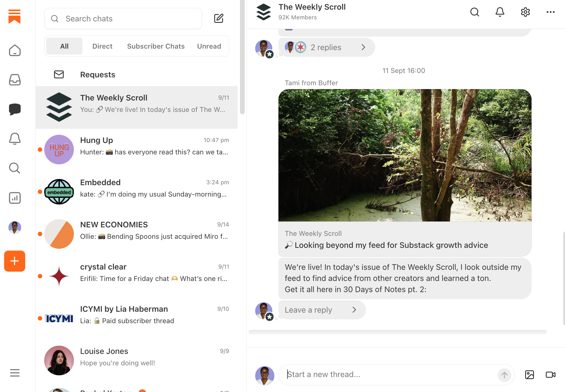Open the Inbox tray icon

tap(15, 80)
